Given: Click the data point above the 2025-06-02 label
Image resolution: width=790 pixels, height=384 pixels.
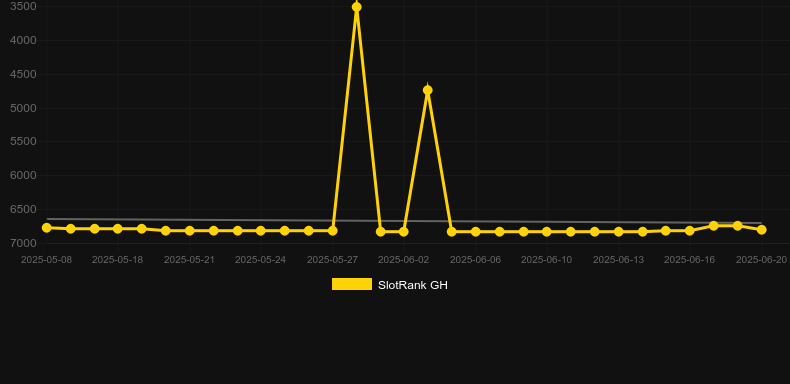Looking at the screenshot, I should (x=404, y=232).
